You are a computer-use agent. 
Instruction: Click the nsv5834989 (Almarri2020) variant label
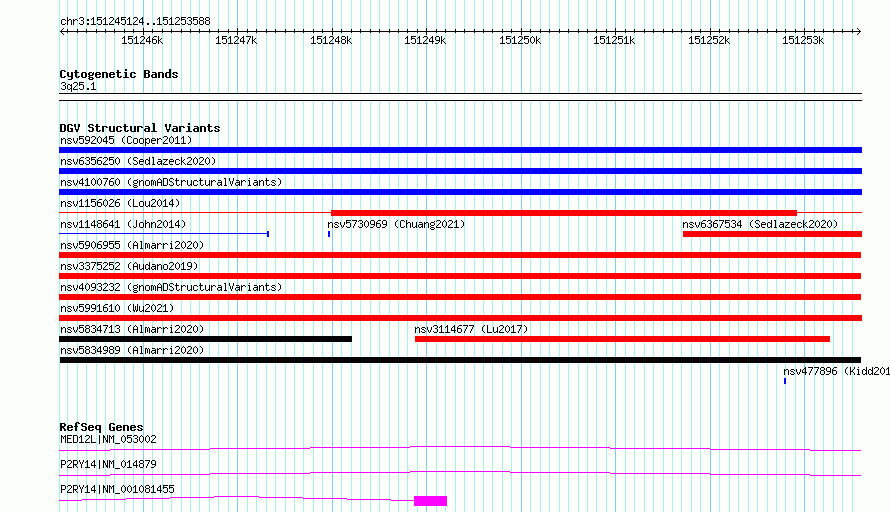(132, 350)
